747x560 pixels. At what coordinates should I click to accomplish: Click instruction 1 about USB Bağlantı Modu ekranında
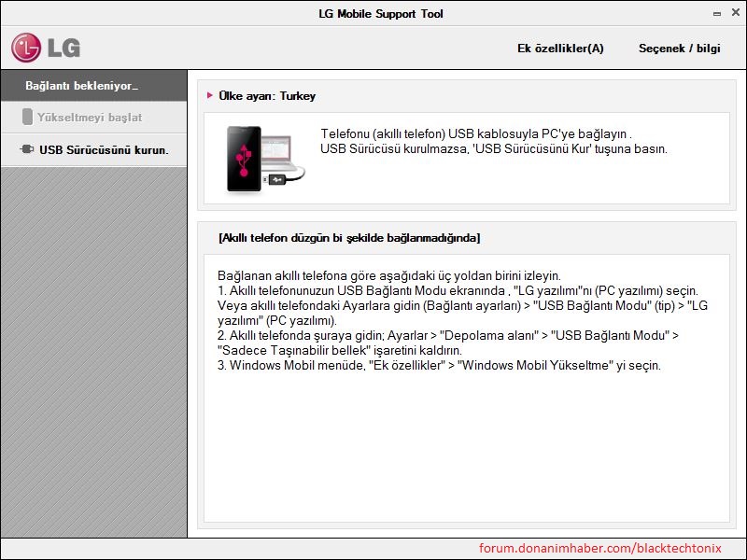(x=458, y=290)
